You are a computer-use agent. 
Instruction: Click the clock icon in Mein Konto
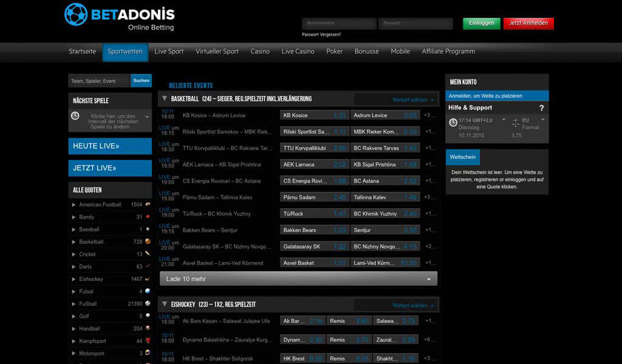point(453,123)
